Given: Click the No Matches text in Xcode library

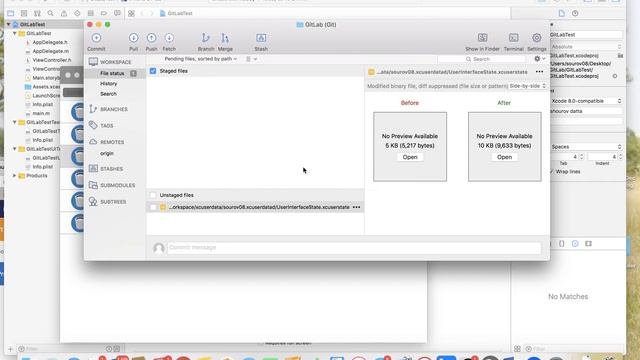Looking at the screenshot, I should [568, 297].
